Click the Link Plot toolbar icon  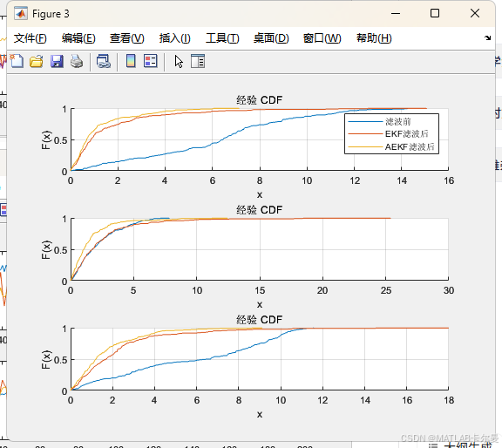coord(104,61)
